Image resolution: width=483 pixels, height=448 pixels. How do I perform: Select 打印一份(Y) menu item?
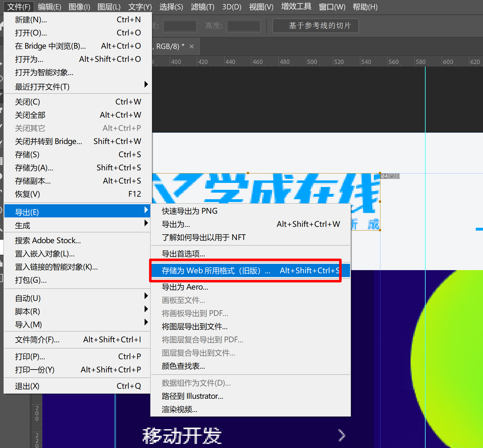[x=78, y=370]
